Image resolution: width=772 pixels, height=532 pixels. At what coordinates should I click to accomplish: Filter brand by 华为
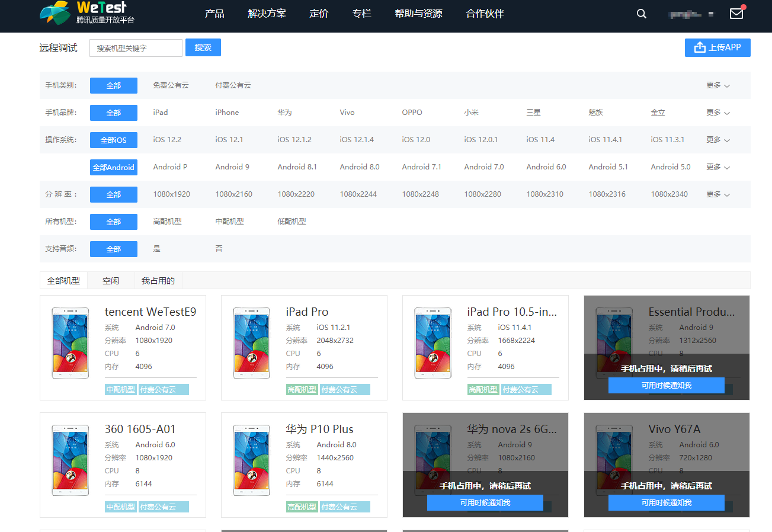pyautogui.click(x=284, y=113)
